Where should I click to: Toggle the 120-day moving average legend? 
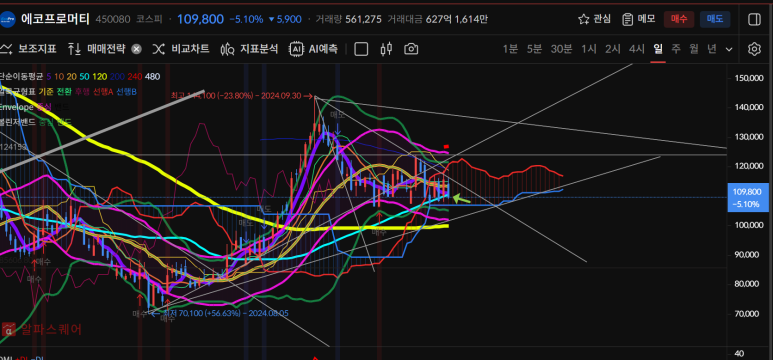tap(100, 76)
